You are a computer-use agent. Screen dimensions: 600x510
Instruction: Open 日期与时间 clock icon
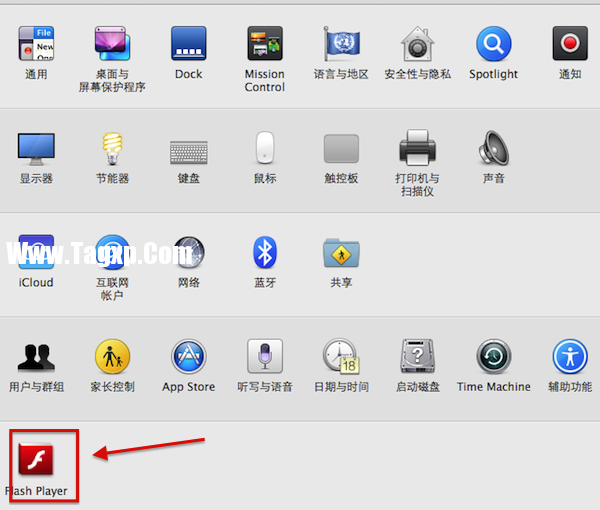[x=341, y=356]
